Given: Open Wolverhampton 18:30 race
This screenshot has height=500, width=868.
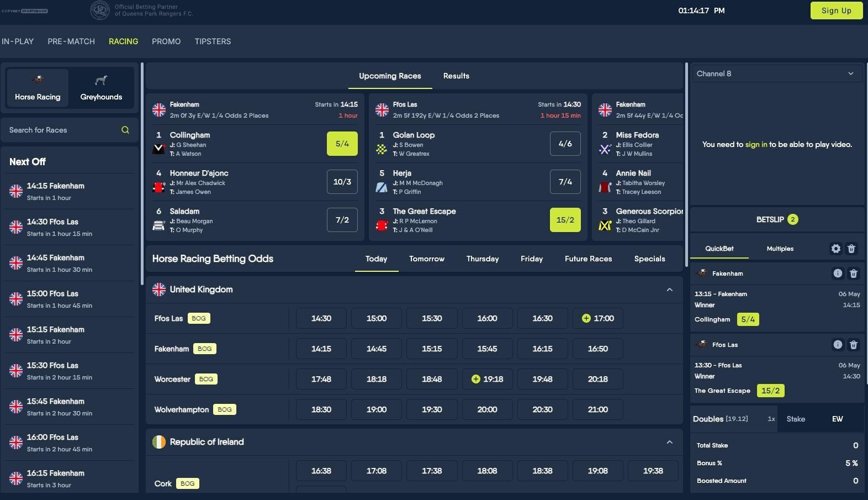Looking at the screenshot, I should [x=321, y=409].
